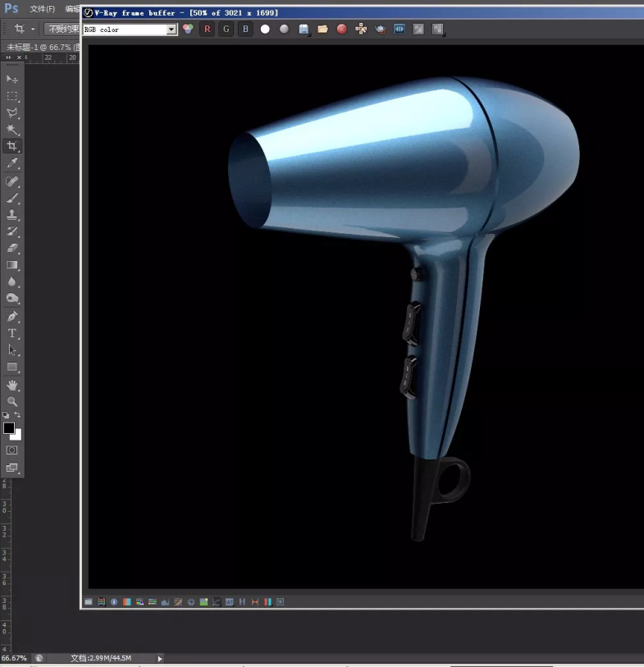
Task: Select the Magic Wand tool
Action: click(x=12, y=130)
